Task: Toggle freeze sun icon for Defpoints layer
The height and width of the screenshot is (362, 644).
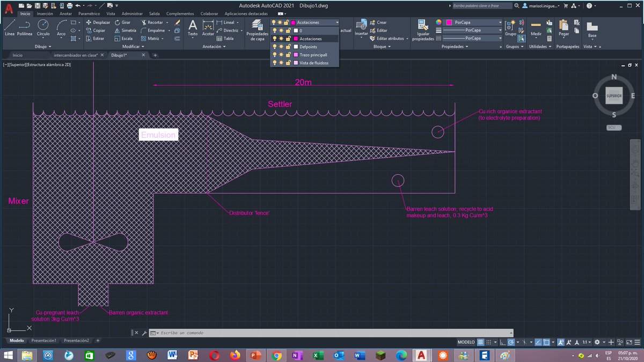Action: click(x=281, y=47)
